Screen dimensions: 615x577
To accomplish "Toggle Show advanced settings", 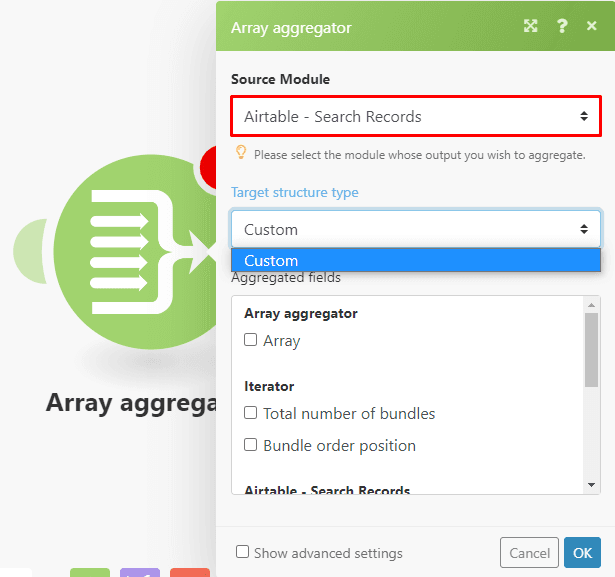I will point(243,552).
